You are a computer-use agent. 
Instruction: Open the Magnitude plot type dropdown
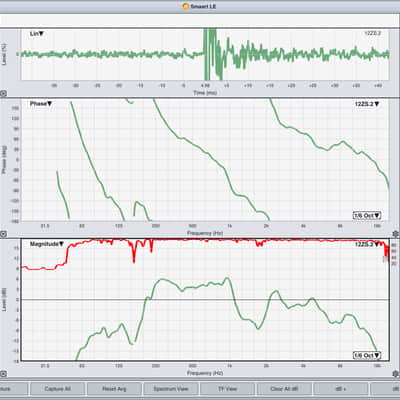tap(47, 244)
